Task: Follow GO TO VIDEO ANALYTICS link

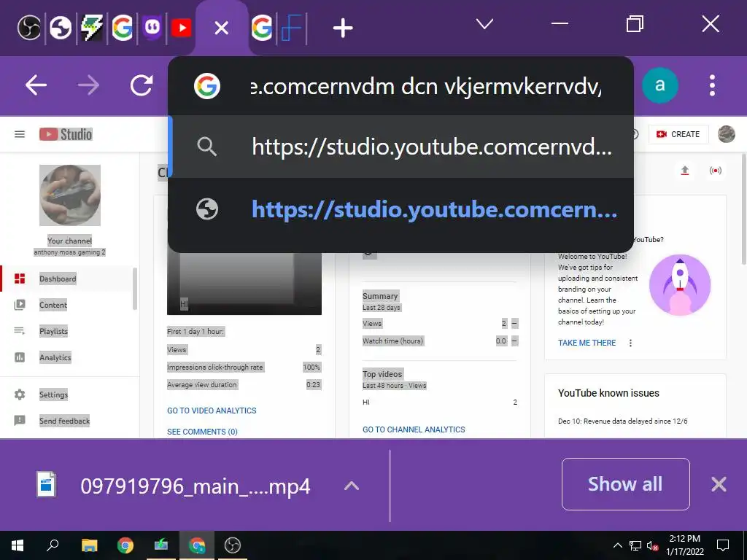Action: [x=212, y=411]
